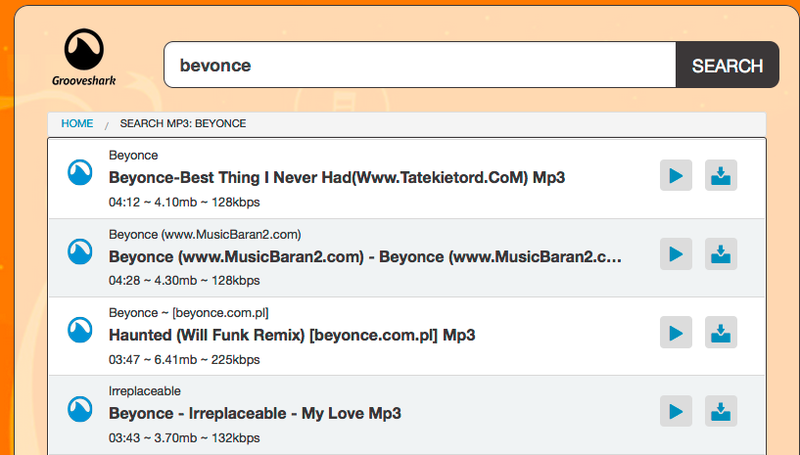
Task: Click artist label Beyonce ~ [beyonce.com.pl]
Action: point(188,313)
